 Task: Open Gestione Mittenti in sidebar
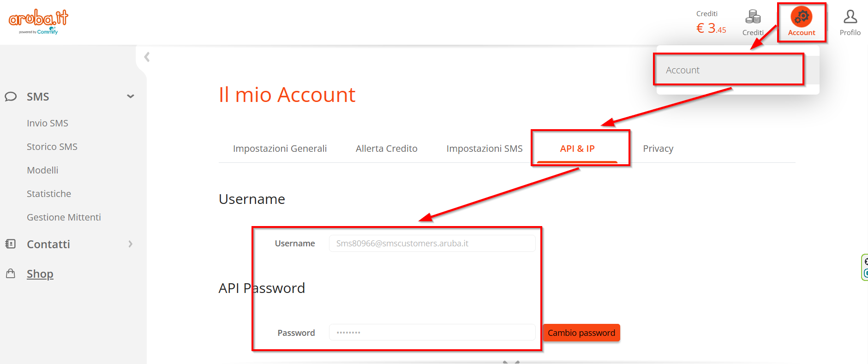(x=64, y=217)
